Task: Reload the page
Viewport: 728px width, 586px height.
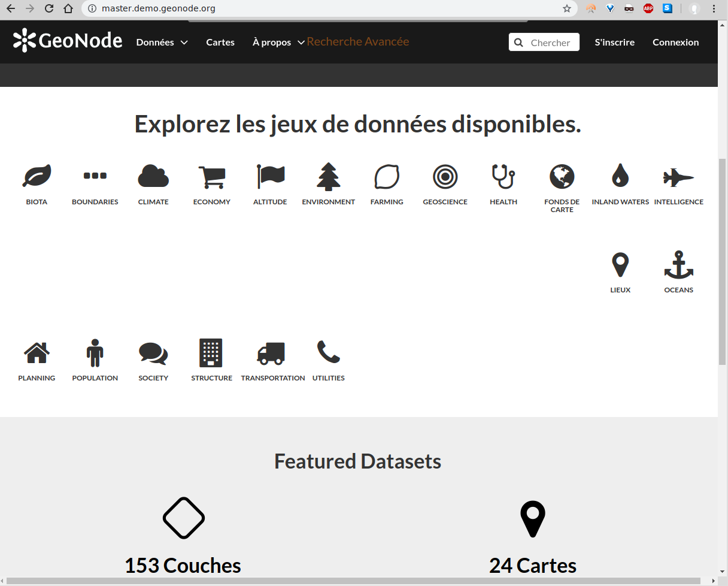Action: click(x=49, y=8)
